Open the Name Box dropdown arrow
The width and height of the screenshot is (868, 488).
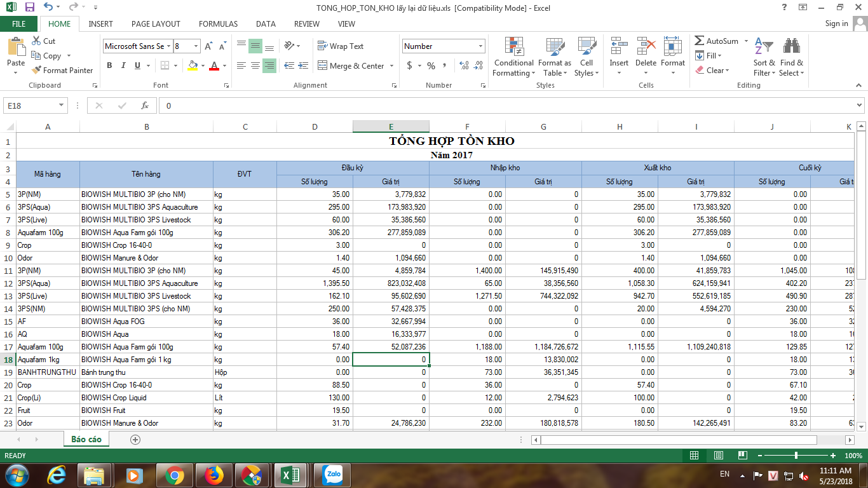click(62, 105)
